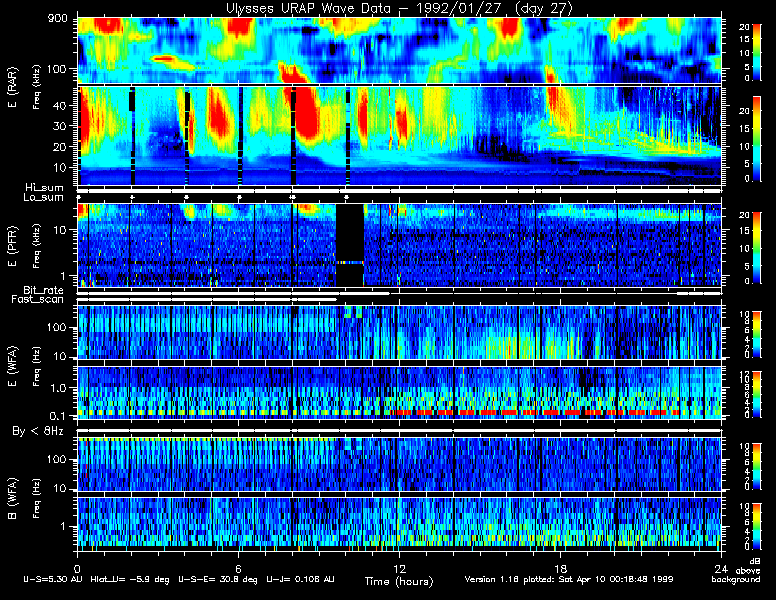Click the Version 1.18 plotted timestamp text
The image size is (776, 600).
click(569, 579)
